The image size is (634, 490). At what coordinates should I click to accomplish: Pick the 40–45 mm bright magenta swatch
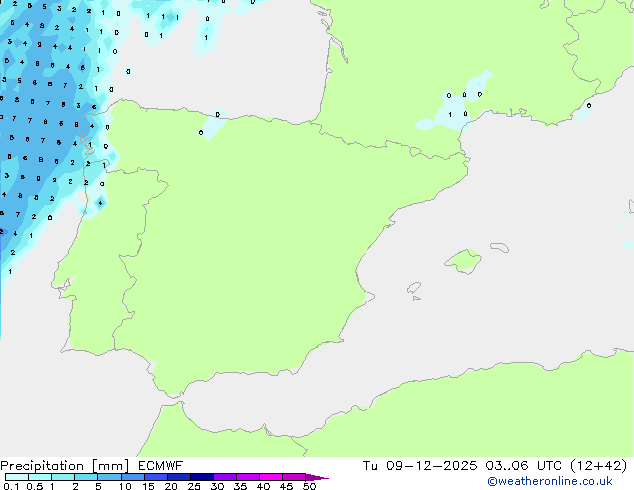pos(271,477)
